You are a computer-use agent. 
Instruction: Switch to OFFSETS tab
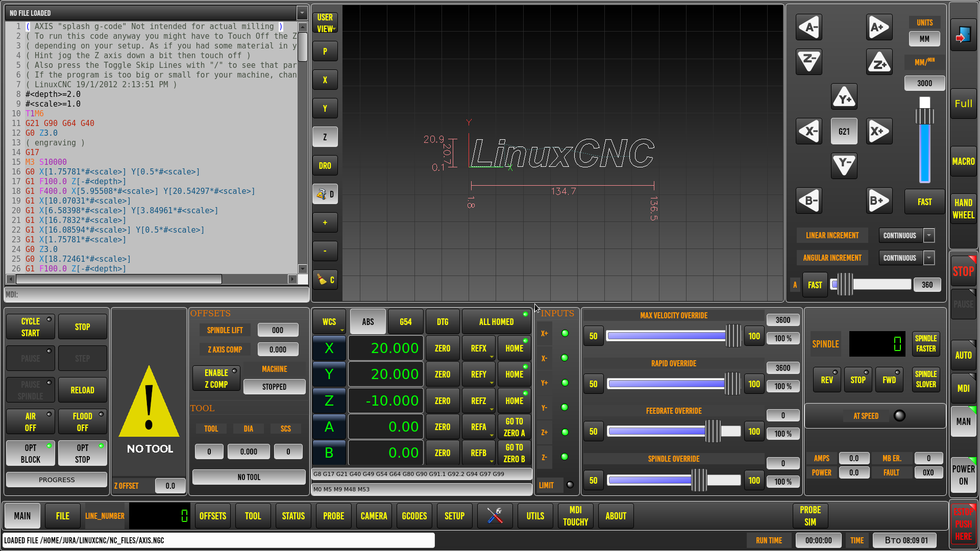213,516
